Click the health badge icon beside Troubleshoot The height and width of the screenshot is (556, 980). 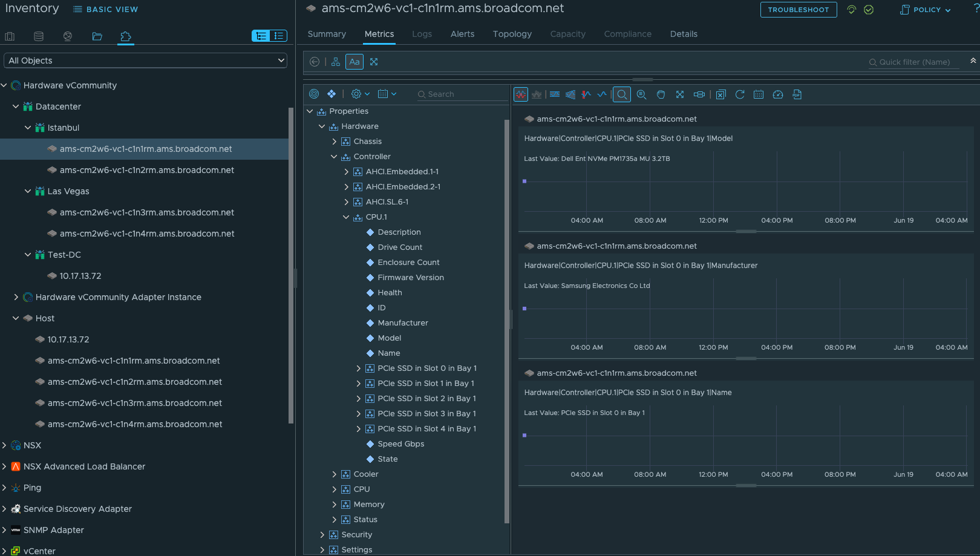pos(852,10)
